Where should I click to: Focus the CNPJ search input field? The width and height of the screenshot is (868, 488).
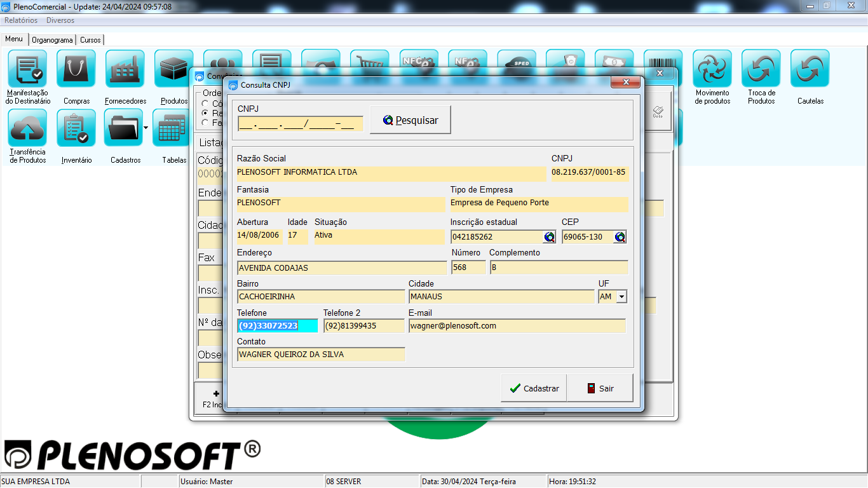pyautogui.click(x=301, y=124)
